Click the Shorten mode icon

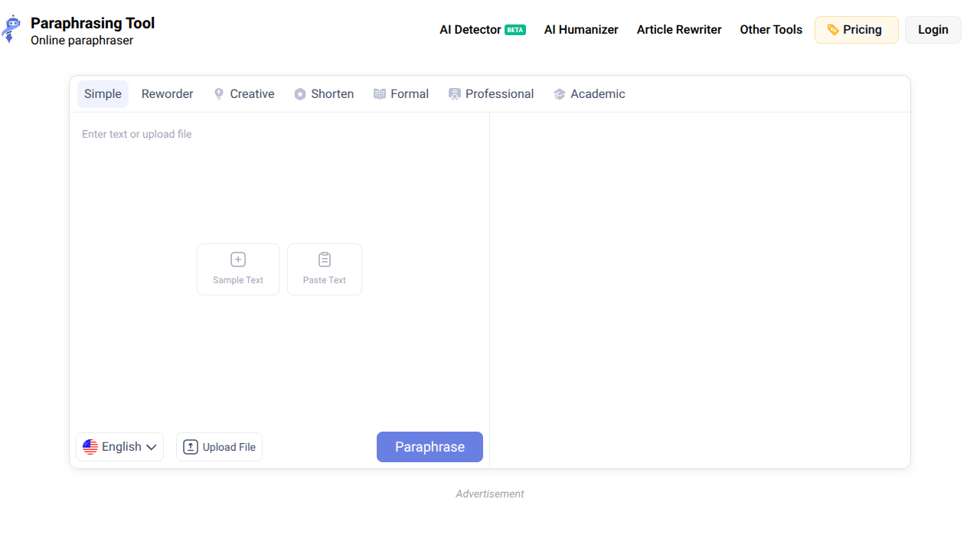pos(299,93)
